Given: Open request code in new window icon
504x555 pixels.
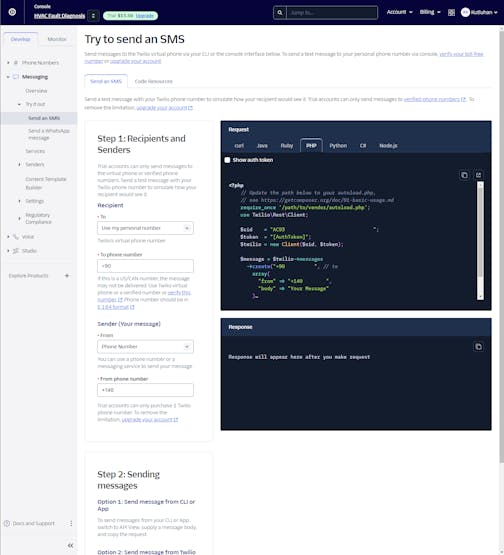Looking at the screenshot, I should pos(479,175).
